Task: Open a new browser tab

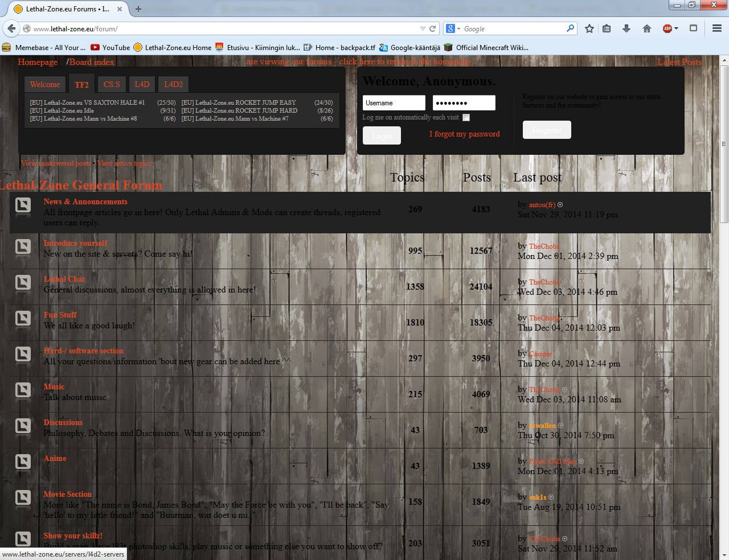Action: [x=138, y=9]
